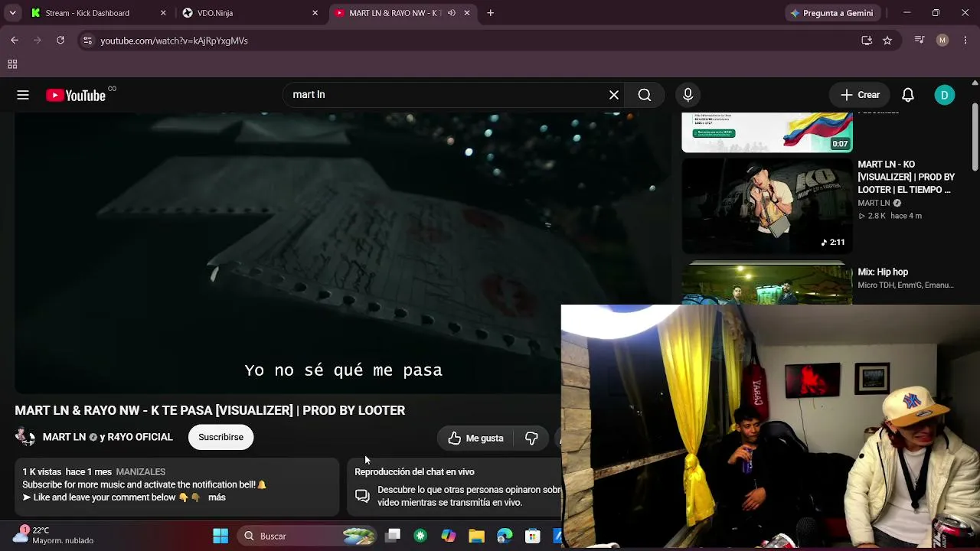Viewport: 980px width, 551px height.
Task: Switch to the Stream - Kick Dashboard tab
Action: click(x=87, y=13)
